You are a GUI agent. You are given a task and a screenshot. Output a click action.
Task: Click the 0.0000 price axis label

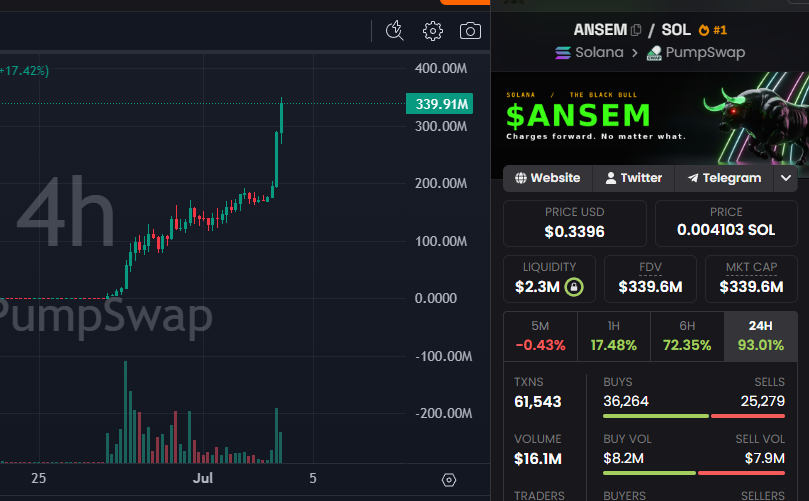435,298
